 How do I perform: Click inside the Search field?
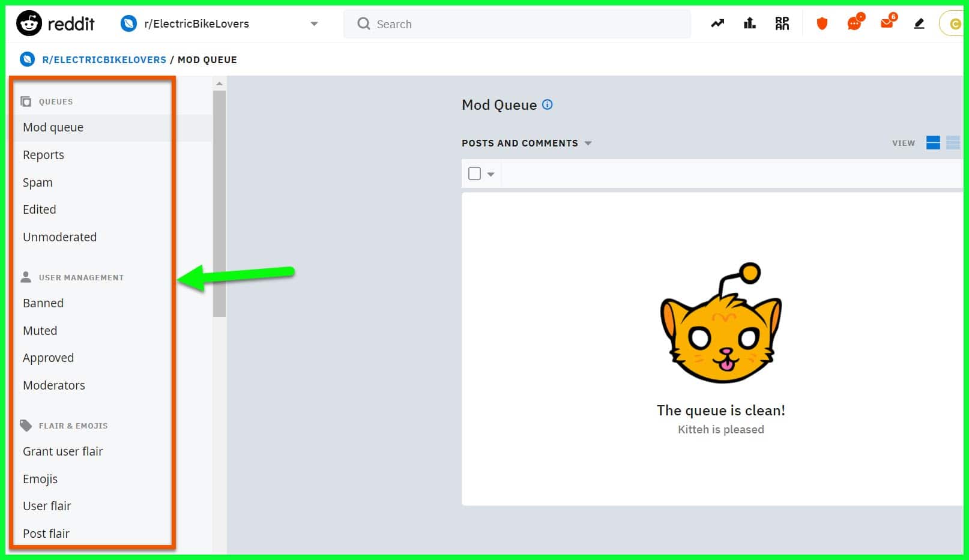point(516,24)
